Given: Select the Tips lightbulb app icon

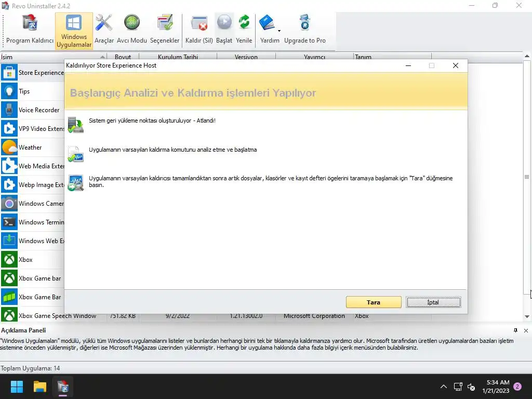Looking at the screenshot, I should [9, 91].
